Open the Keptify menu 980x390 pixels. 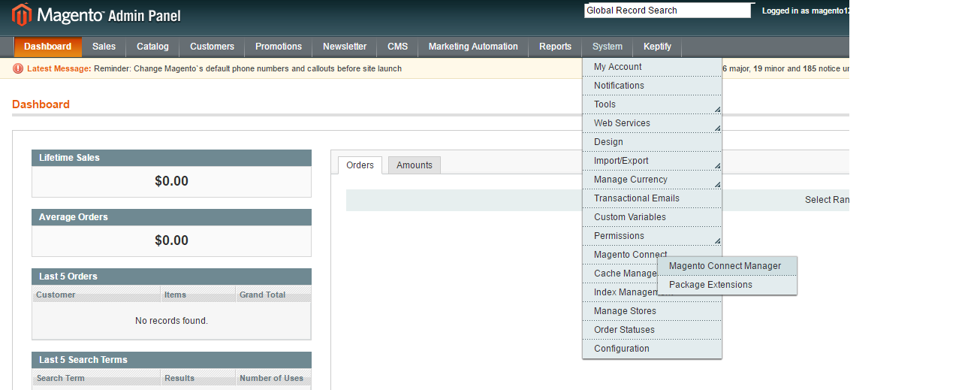(658, 47)
